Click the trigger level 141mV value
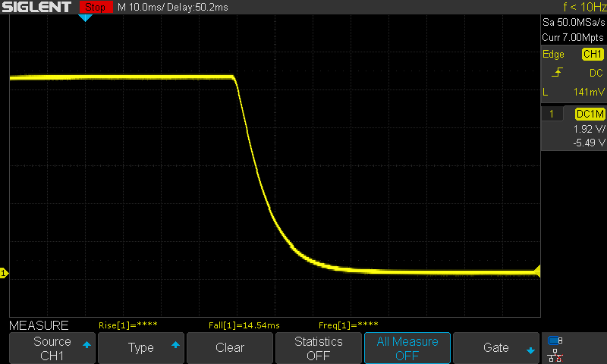The image size is (607, 364). pyautogui.click(x=589, y=92)
